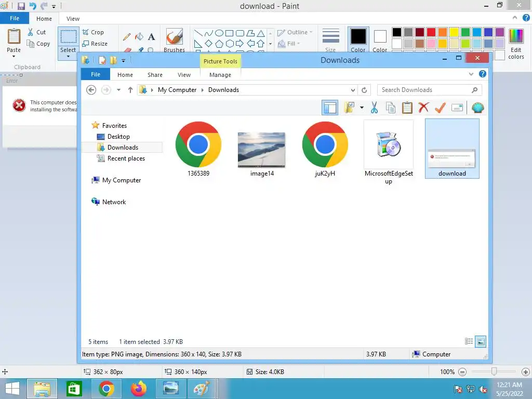The width and height of the screenshot is (532, 399).
Task: Open recent locations dropdown beside forward button
Action: click(x=118, y=90)
